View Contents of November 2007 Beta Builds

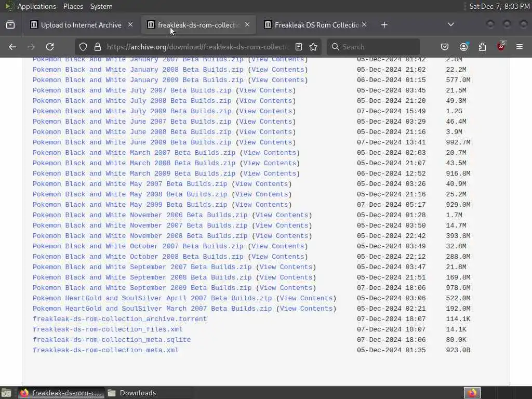tap(282, 225)
